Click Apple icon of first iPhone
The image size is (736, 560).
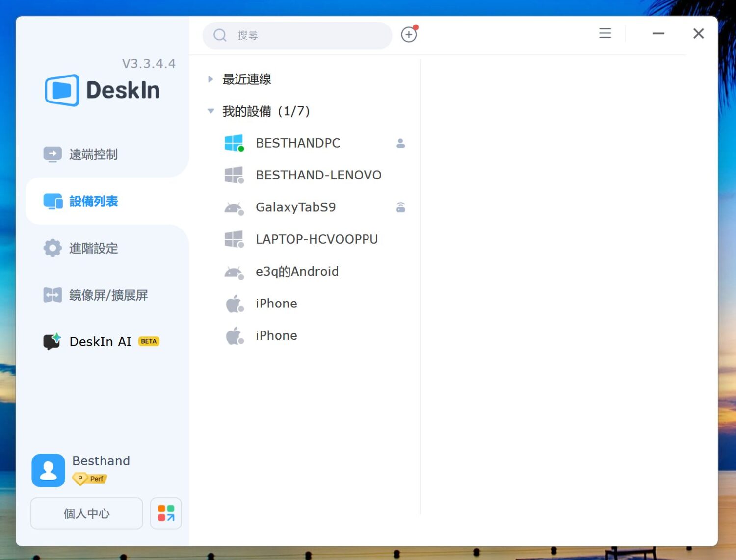tap(235, 304)
